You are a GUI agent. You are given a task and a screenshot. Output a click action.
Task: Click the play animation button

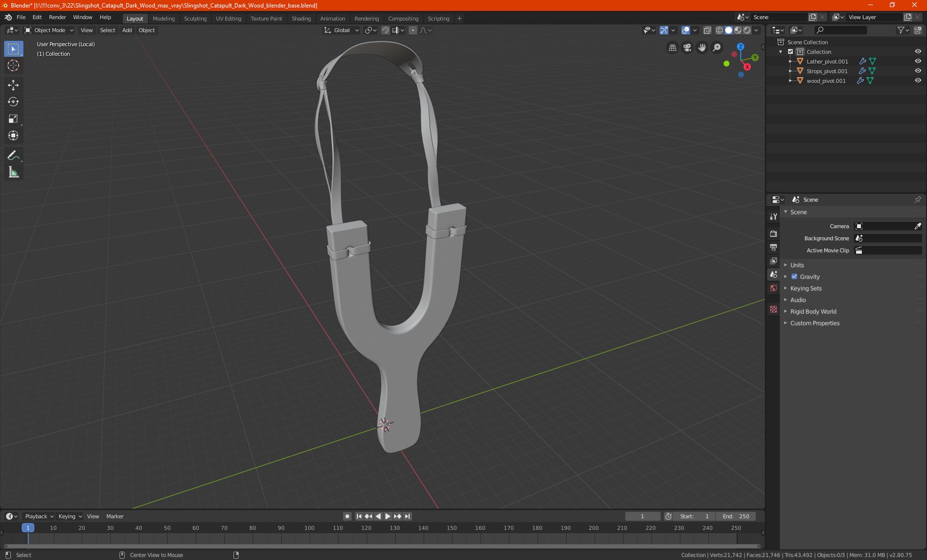388,516
